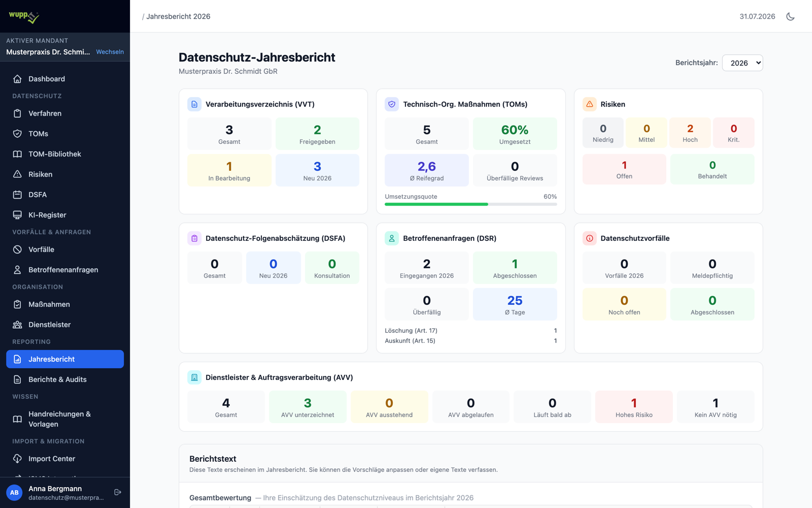This screenshot has height=508, width=812.
Task: Click the book icon beside Handreichungen & Vorlagen
Action: pos(17,419)
